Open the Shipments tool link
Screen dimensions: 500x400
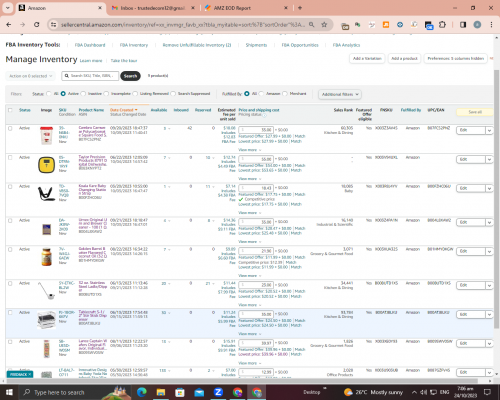tap(256, 45)
